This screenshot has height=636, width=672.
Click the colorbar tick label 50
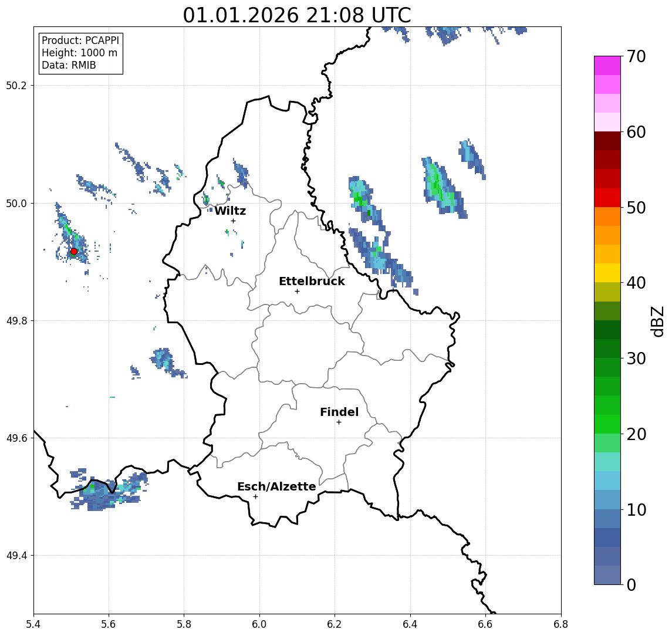[x=636, y=208]
